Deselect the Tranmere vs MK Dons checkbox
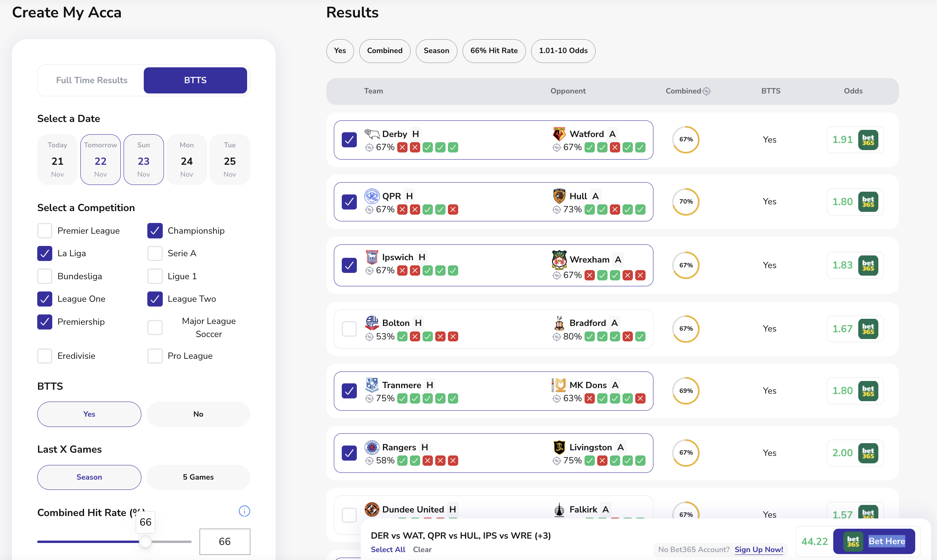937x560 pixels. click(x=349, y=391)
